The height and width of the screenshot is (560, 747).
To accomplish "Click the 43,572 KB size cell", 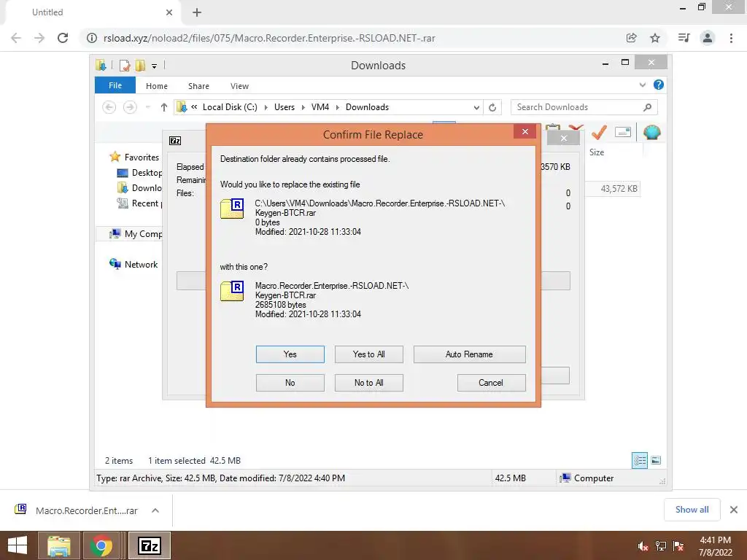I will [x=619, y=189].
